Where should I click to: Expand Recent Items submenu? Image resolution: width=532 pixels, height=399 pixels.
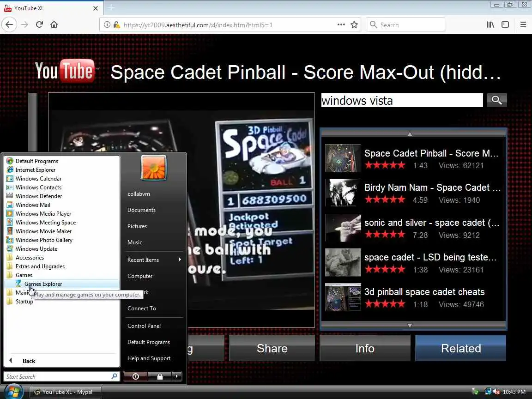154,260
